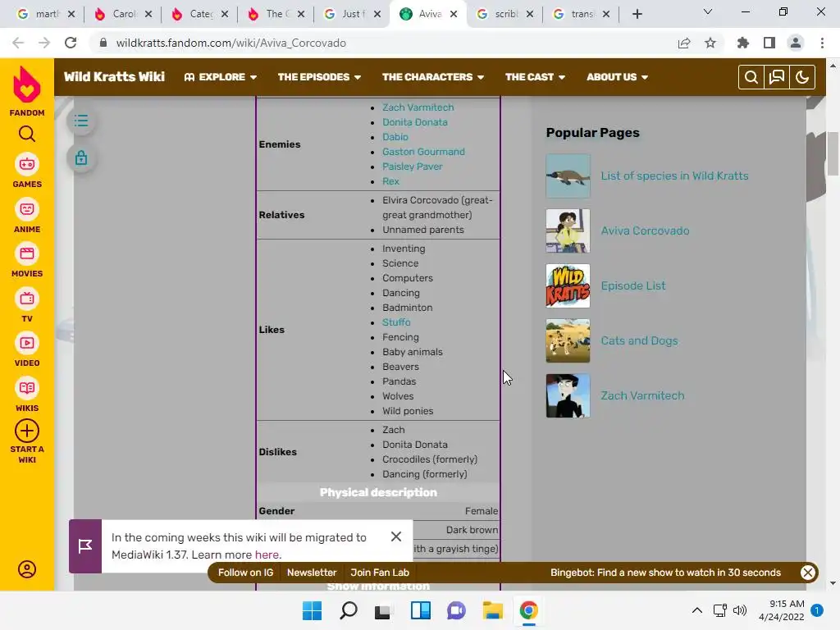Image resolution: width=840 pixels, height=630 pixels.
Task: Switch to the 'Carol' Fandom tab
Action: click(x=123, y=14)
